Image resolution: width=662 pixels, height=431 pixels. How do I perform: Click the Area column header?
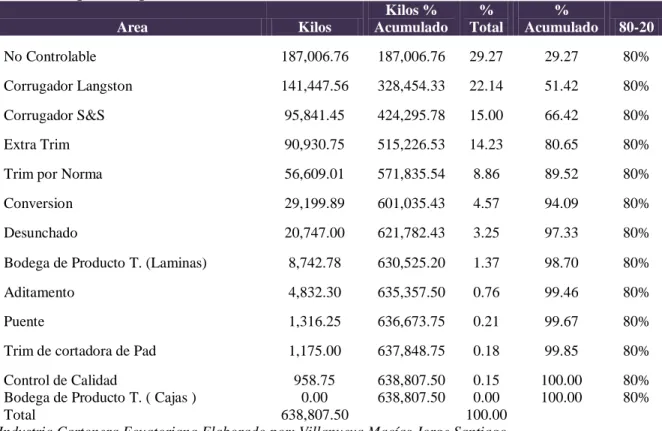point(132,27)
